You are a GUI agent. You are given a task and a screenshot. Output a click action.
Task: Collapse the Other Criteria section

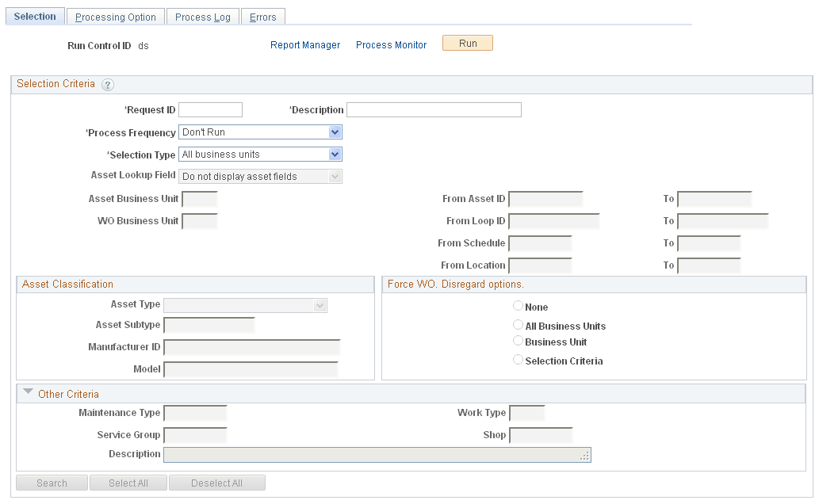tap(28, 392)
